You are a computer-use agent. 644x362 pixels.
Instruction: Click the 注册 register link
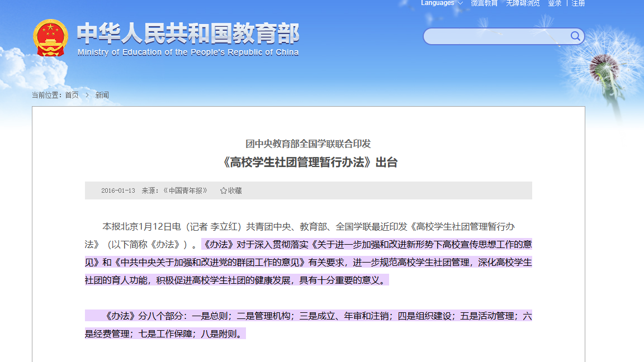[578, 3]
